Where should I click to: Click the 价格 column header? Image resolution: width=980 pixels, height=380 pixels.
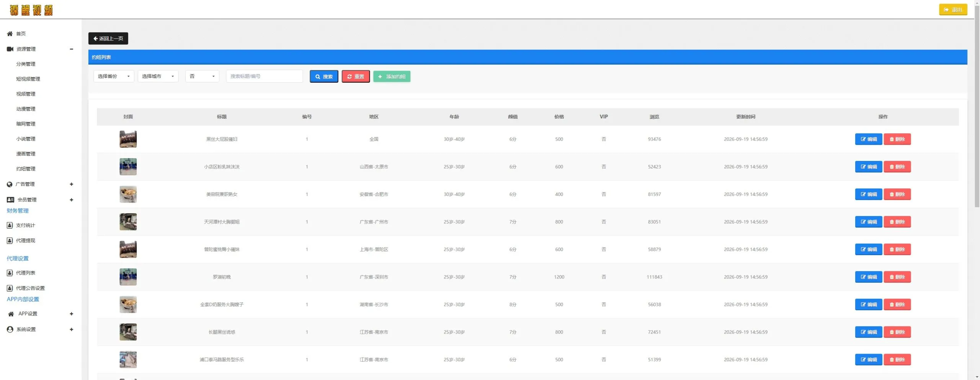pyautogui.click(x=559, y=117)
